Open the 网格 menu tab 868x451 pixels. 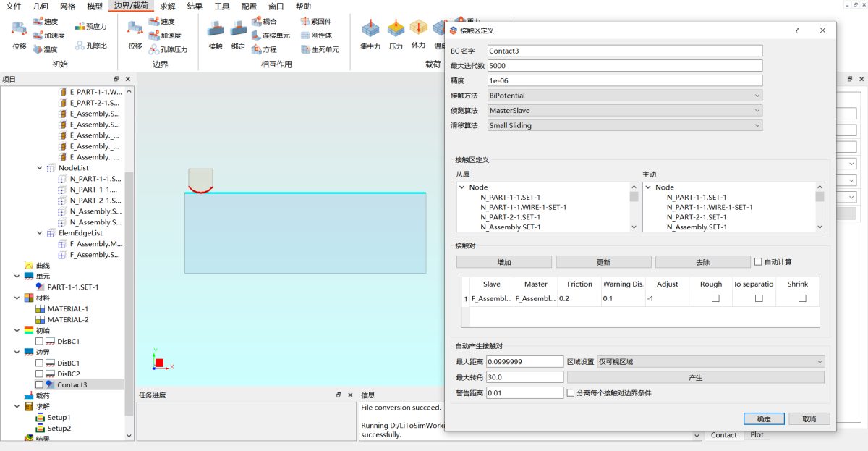click(68, 6)
